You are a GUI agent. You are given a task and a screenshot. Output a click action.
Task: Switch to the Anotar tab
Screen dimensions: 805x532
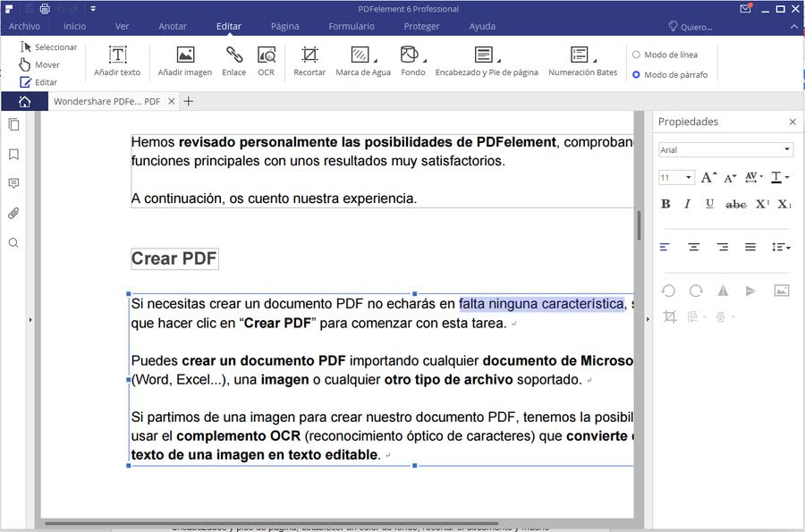click(x=173, y=26)
